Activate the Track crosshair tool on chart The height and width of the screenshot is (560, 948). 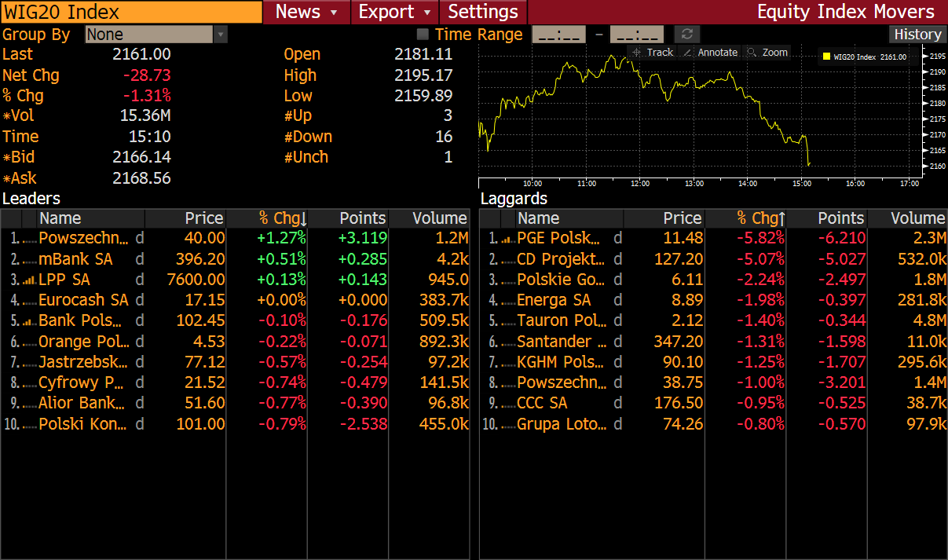pyautogui.click(x=653, y=53)
